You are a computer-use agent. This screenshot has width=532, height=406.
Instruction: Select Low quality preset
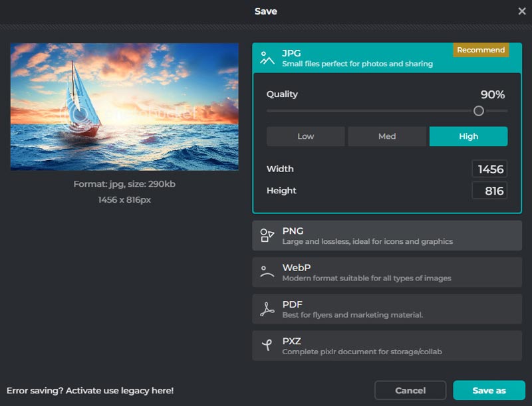click(x=305, y=136)
